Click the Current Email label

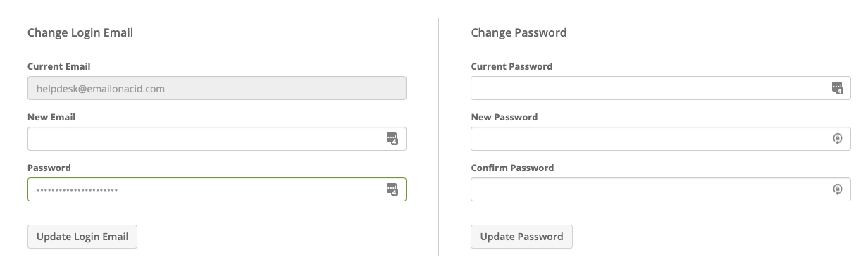pos(59,66)
